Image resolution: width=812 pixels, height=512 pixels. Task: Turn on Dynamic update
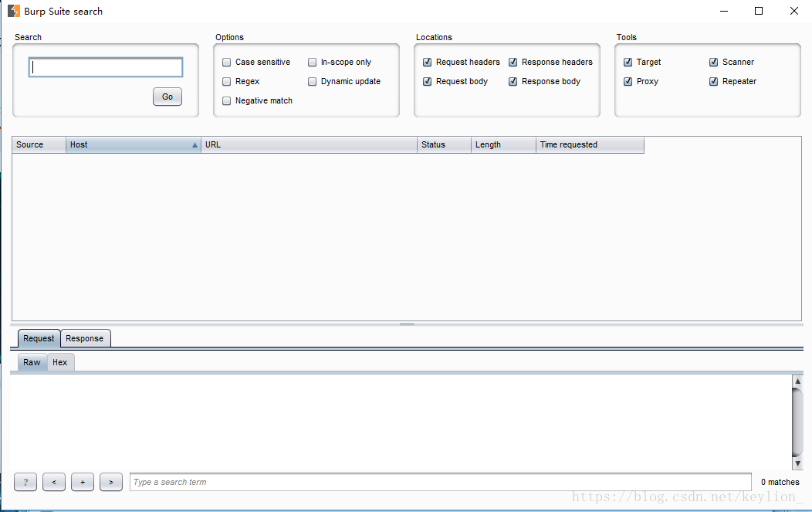[x=313, y=81]
